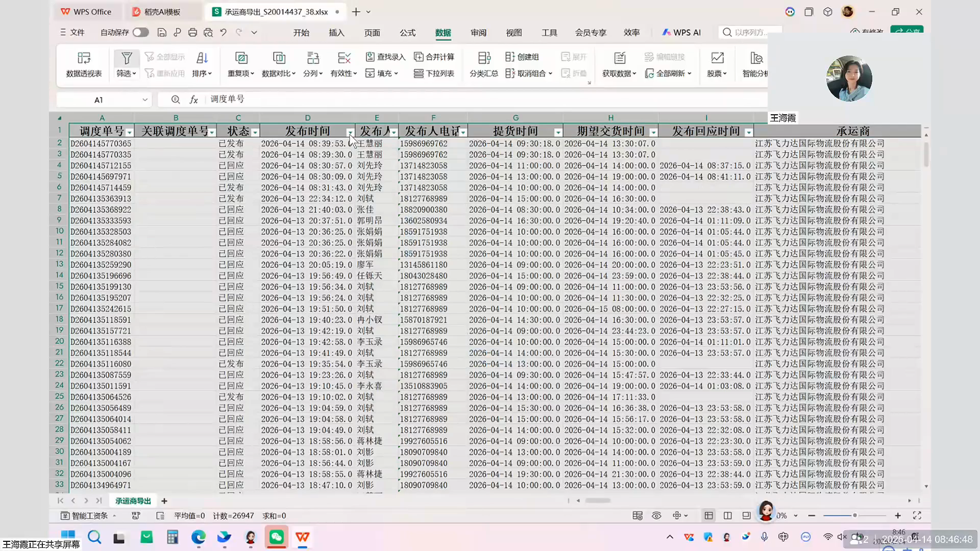Click the Stocks (股票) icon
Image resolution: width=980 pixels, height=551 pixels.
tap(717, 58)
